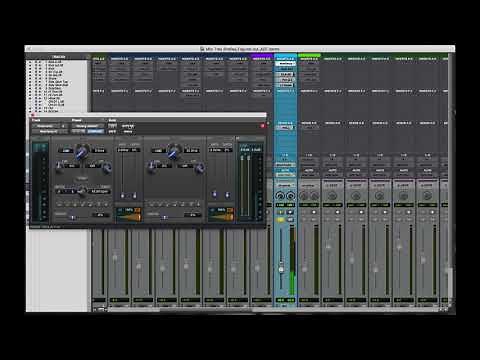Screen dimensions: 480x360
Task: Turn the right channel low-pass filter knob
Action: click(199, 168)
